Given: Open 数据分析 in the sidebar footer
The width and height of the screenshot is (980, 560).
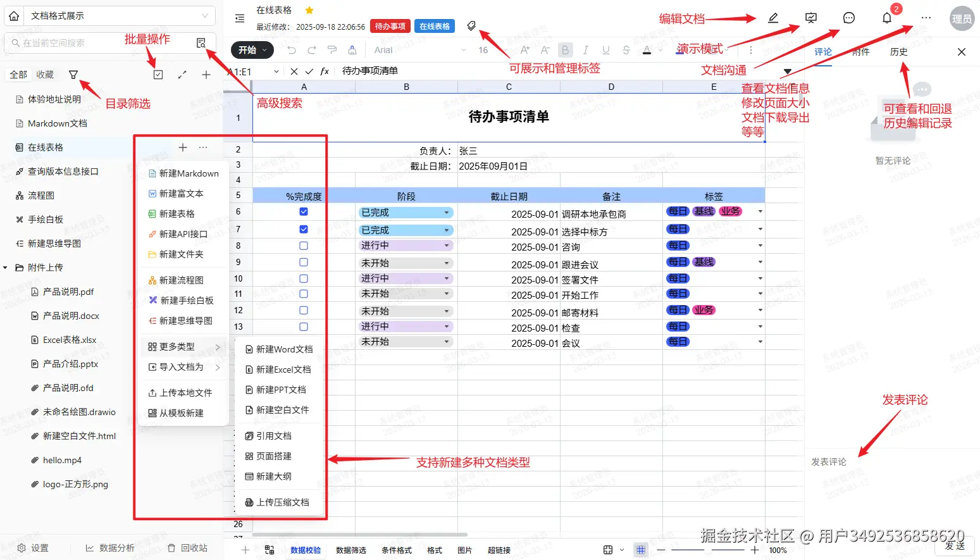Looking at the screenshot, I should coord(110,548).
